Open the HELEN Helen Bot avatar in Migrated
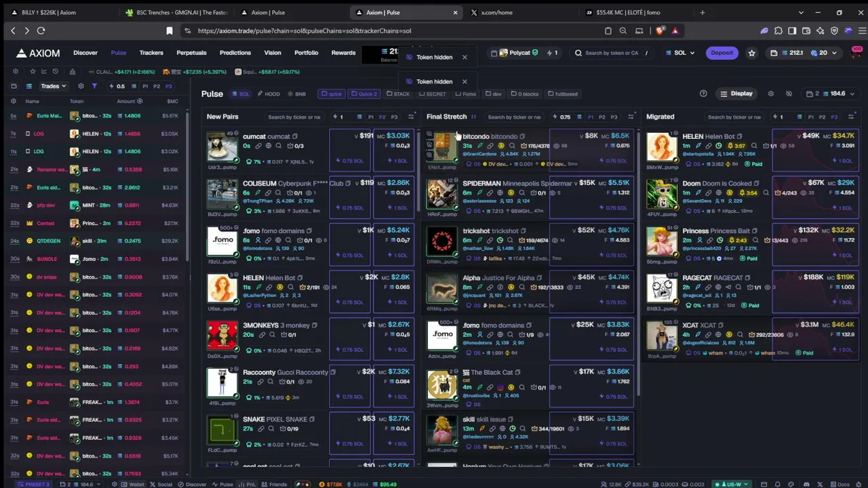 (x=661, y=148)
